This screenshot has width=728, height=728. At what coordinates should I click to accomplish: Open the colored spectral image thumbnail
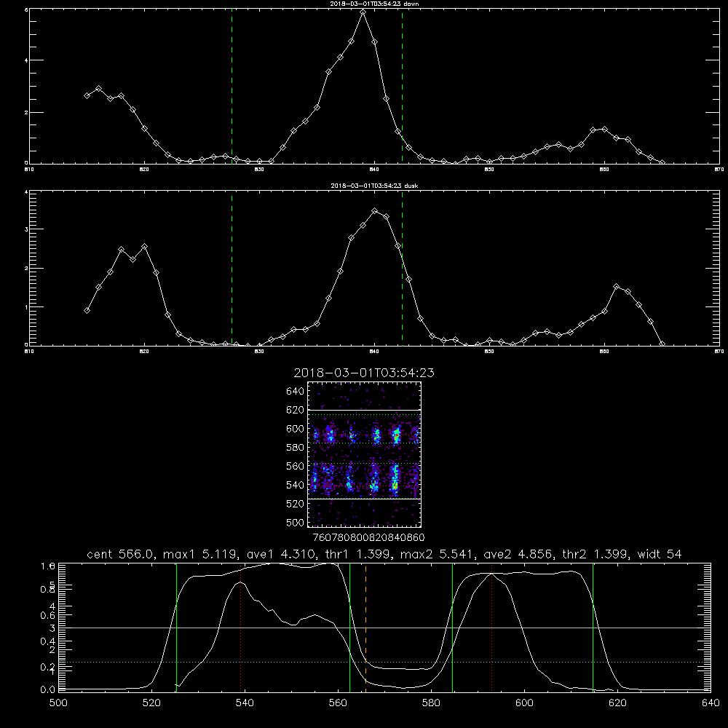point(365,454)
